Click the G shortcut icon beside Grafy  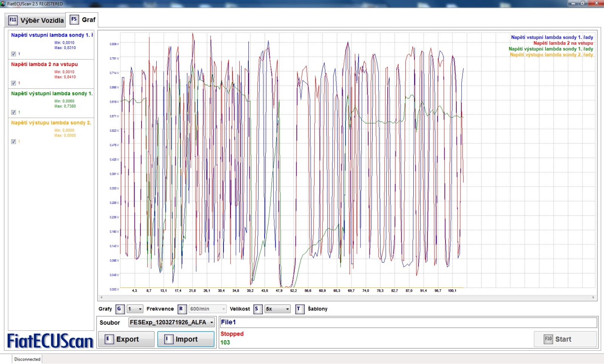click(x=119, y=309)
